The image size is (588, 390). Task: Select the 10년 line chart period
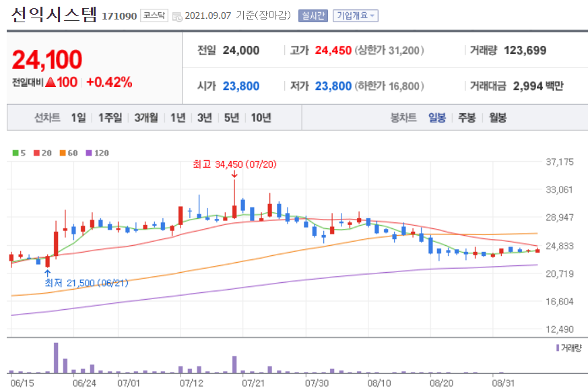[x=261, y=118]
